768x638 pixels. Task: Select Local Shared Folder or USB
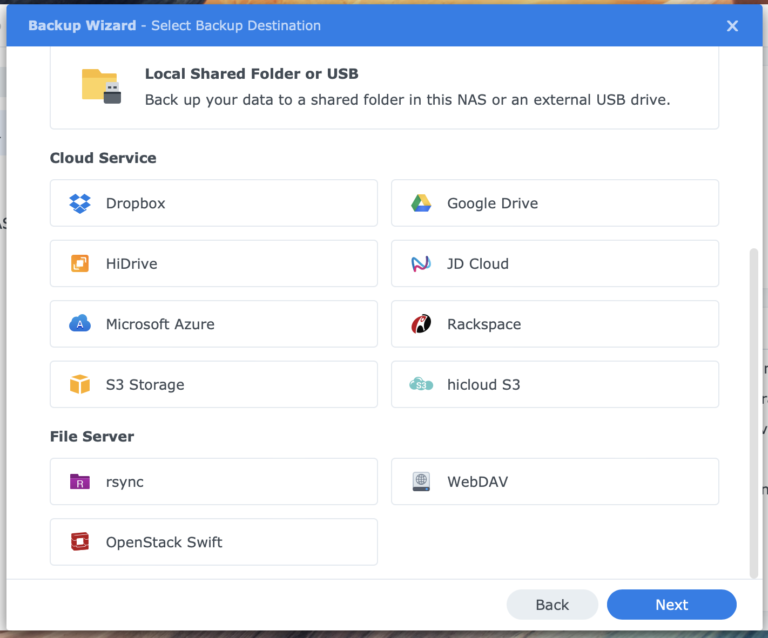click(384, 87)
